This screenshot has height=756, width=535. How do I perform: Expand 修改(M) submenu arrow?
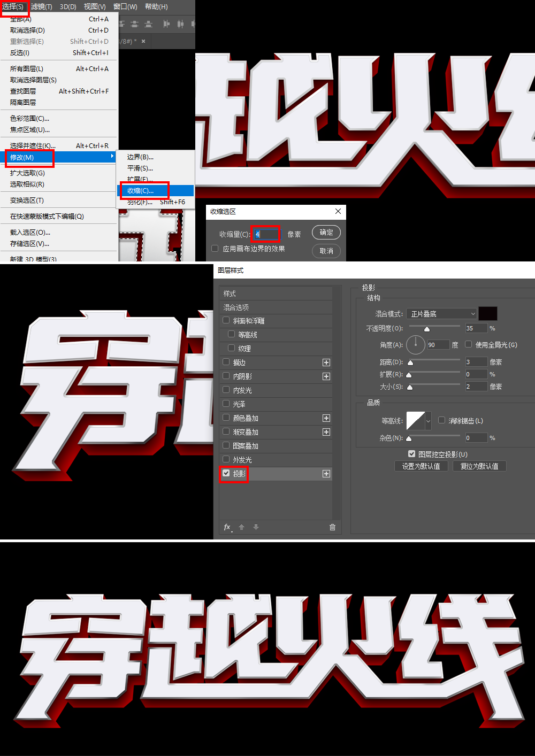click(112, 156)
